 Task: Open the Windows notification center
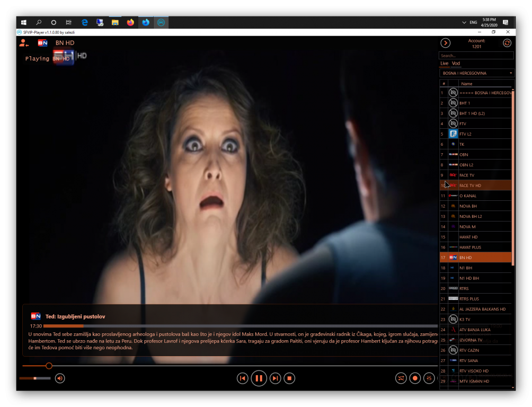pyautogui.click(x=506, y=22)
